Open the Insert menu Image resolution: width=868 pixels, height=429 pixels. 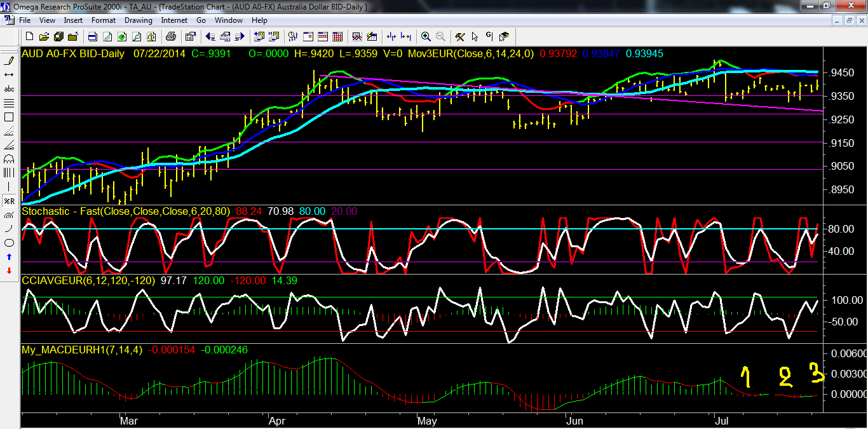73,20
